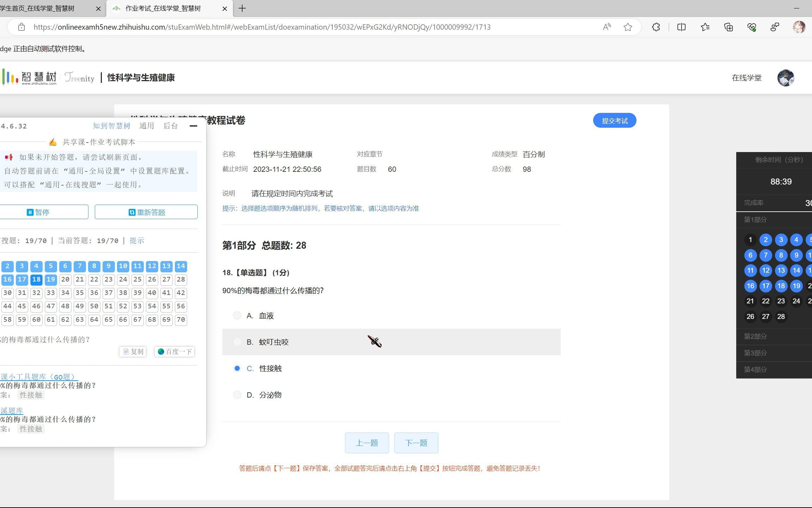Toggle split screen view icon
Image resolution: width=812 pixels, height=508 pixels.
click(x=681, y=27)
